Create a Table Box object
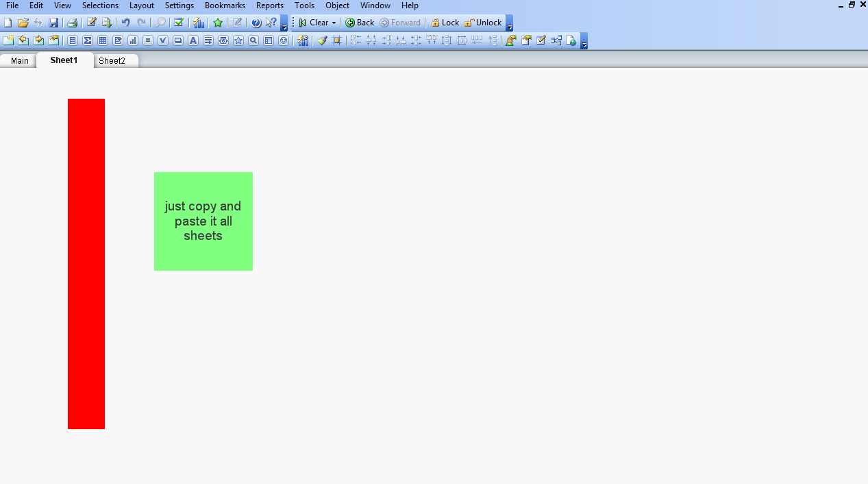The image size is (868, 484). [x=103, y=40]
